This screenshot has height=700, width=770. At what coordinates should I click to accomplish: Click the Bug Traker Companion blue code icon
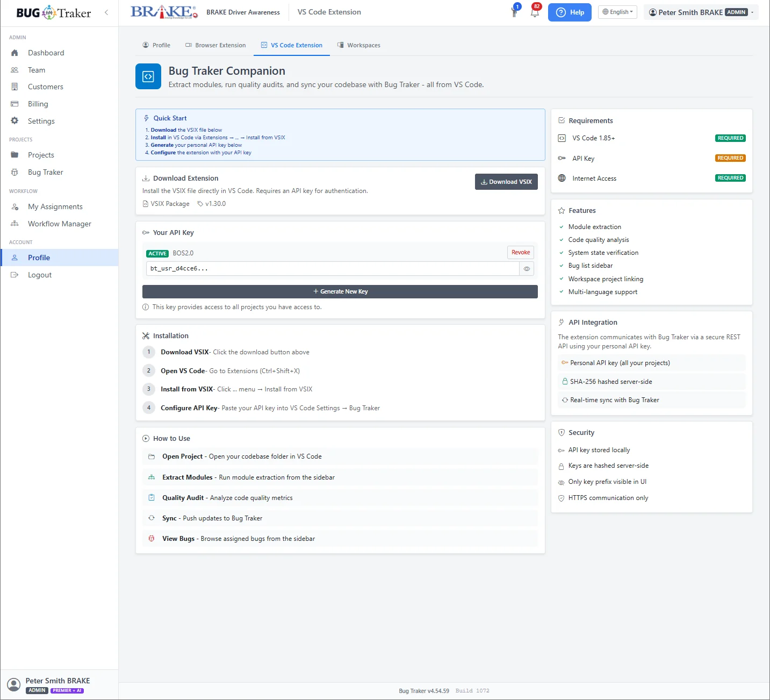click(x=148, y=77)
